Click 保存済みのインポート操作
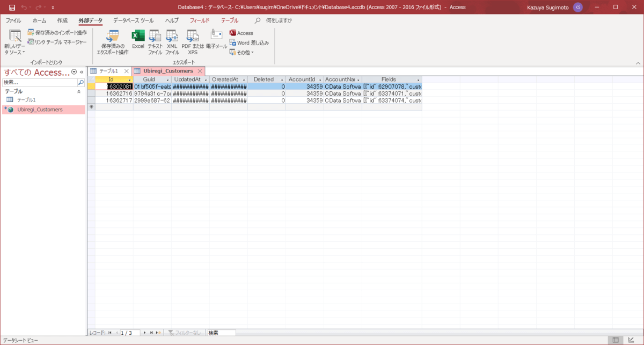644x345 pixels. coord(57,33)
